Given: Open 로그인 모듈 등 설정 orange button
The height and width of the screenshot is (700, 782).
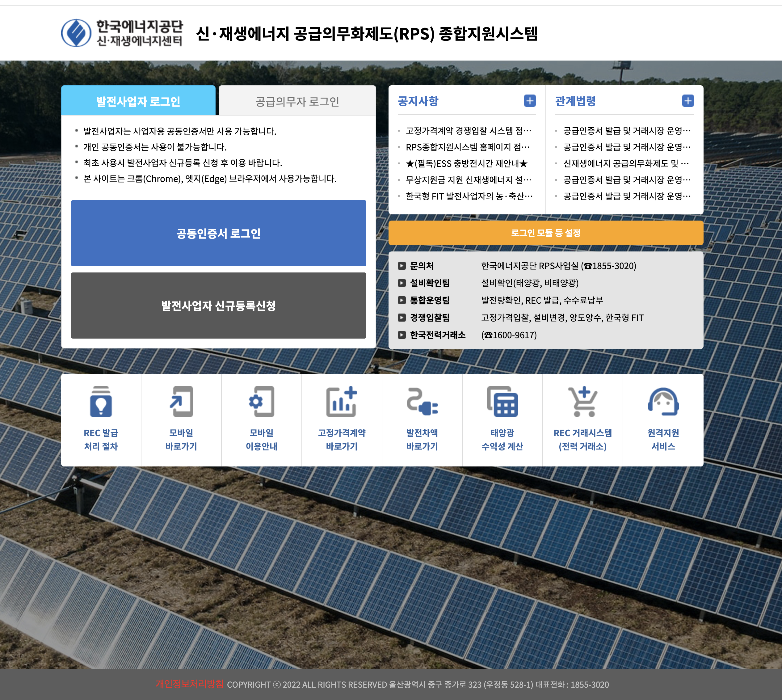Looking at the screenshot, I should pyautogui.click(x=545, y=233).
